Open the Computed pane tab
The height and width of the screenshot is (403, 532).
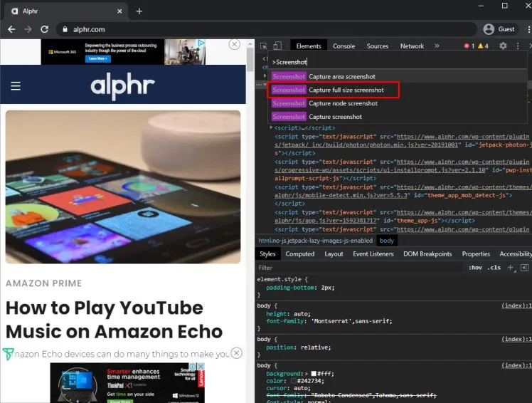tap(300, 253)
